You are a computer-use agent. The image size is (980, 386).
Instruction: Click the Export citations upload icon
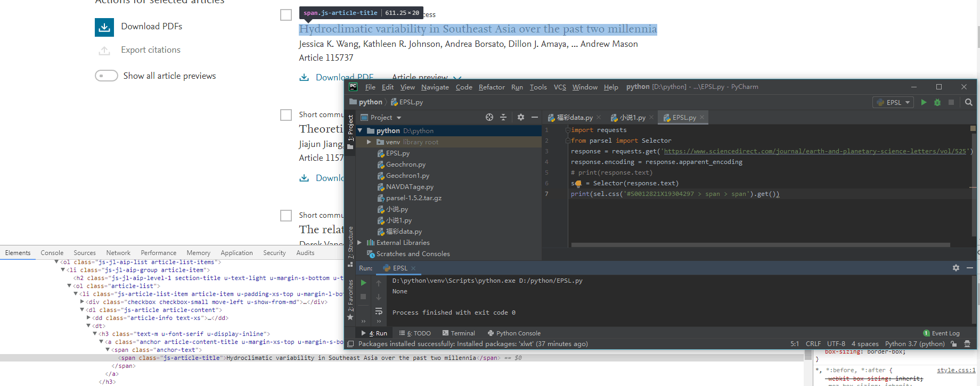(104, 51)
